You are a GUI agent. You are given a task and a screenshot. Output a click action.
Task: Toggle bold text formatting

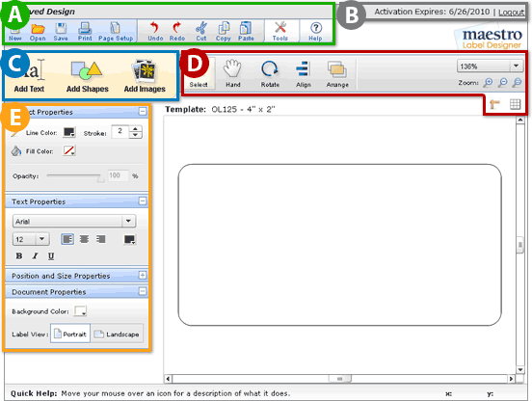pyautogui.click(x=19, y=255)
